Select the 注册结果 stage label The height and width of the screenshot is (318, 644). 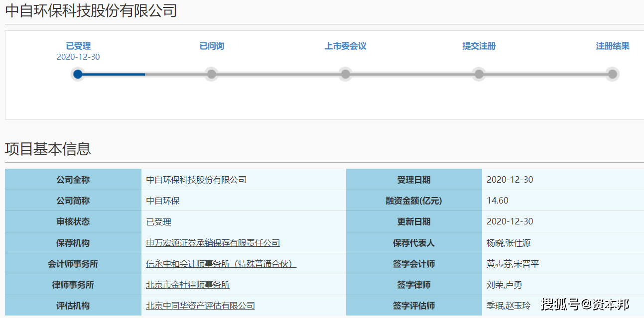[613, 46]
